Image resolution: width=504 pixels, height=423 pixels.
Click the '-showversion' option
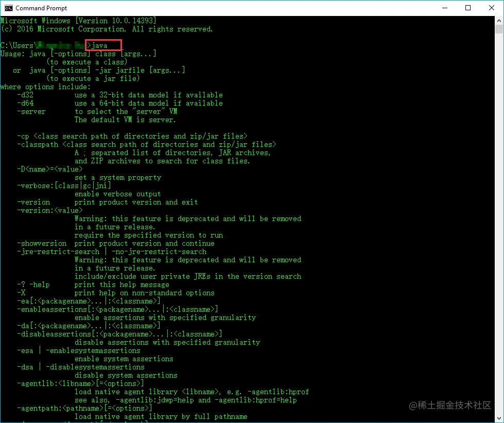[42, 244]
